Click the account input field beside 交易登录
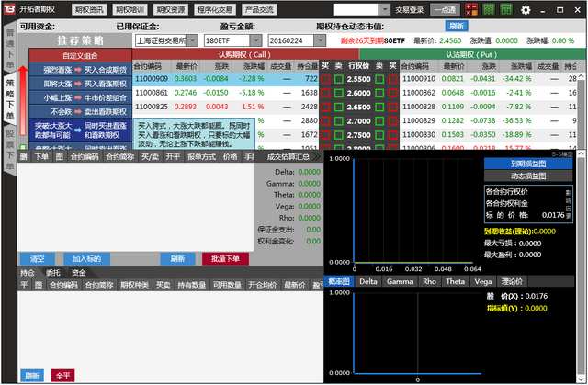588x385 pixels. coord(356,9)
